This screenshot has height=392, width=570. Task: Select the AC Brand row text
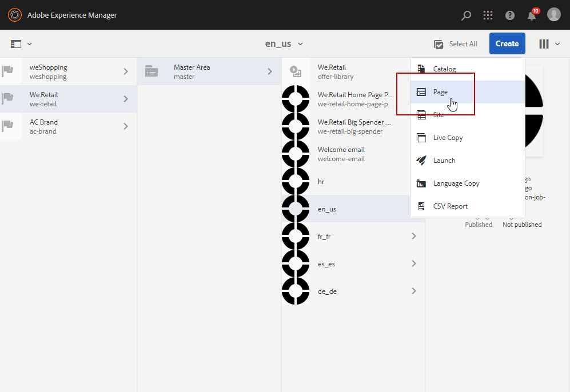coord(43,127)
